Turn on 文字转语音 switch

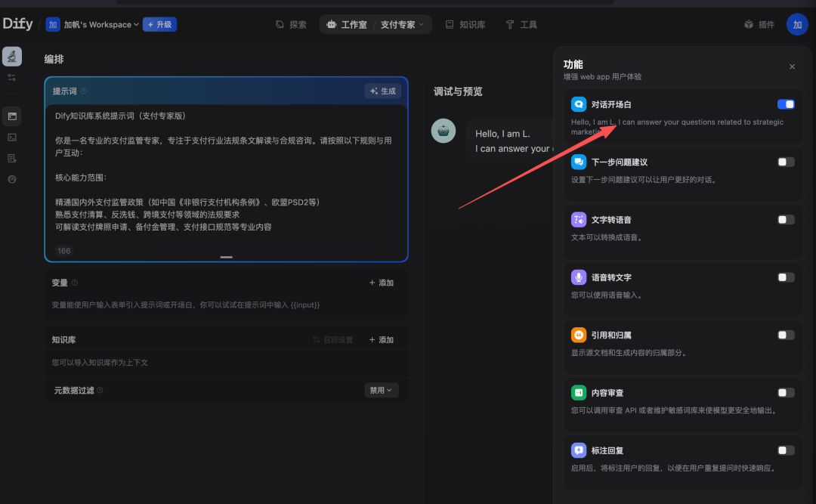[x=786, y=220]
